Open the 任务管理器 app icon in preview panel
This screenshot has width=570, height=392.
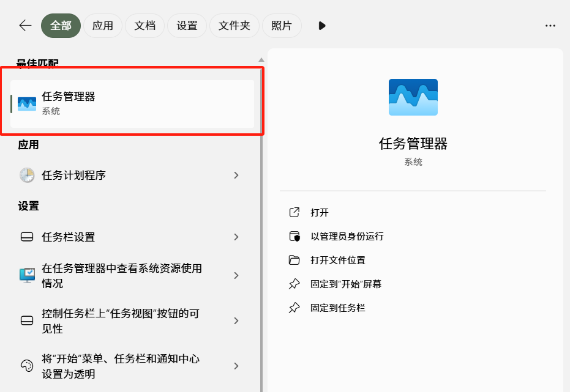413,97
